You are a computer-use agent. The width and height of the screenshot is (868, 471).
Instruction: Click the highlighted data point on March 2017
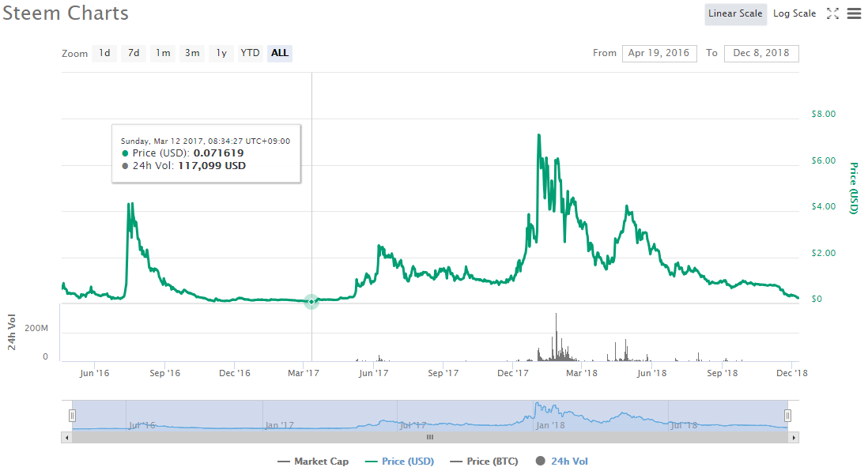(x=311, y=302)
